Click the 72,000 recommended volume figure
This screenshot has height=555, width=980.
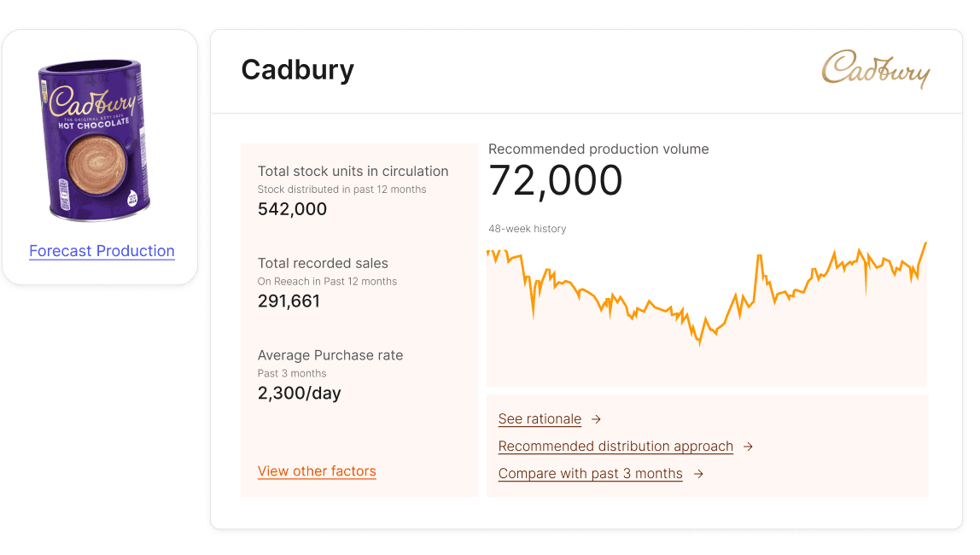click(556, 181)
